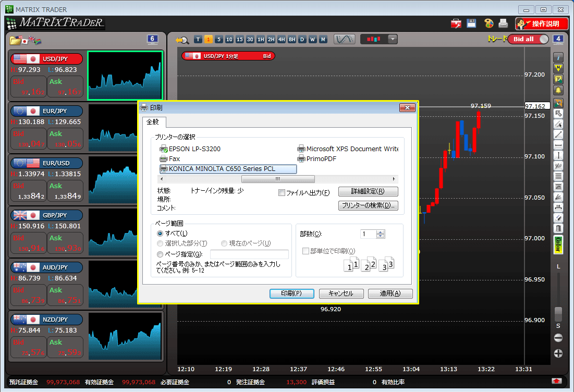Select the vertical line drawing tool
This screenshot has height=392, width=574.
coord(558,155)
